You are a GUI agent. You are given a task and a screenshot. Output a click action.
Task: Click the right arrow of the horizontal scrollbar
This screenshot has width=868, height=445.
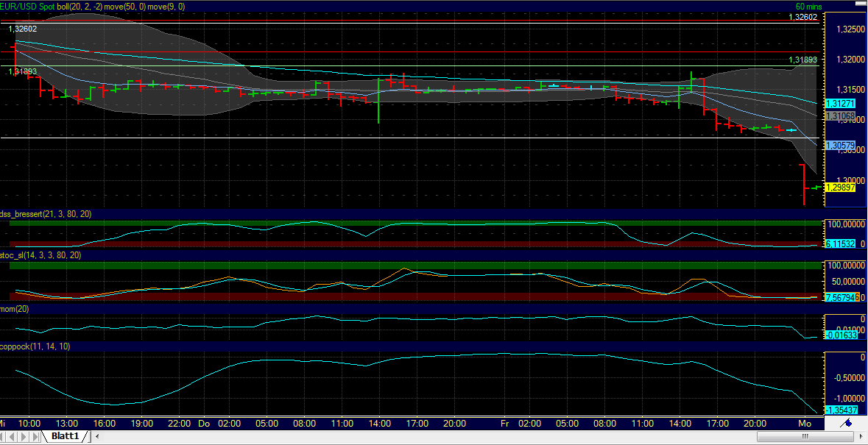point(861,436)
